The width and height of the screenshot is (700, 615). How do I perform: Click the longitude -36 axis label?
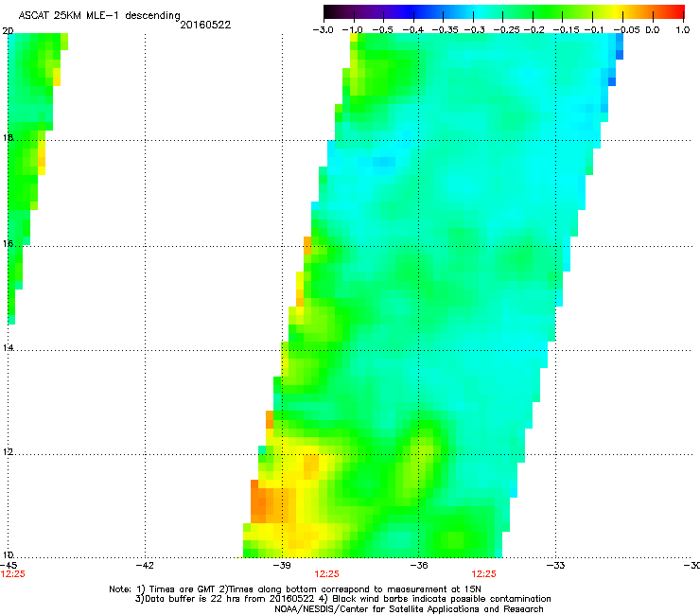(x=419, y=566)
